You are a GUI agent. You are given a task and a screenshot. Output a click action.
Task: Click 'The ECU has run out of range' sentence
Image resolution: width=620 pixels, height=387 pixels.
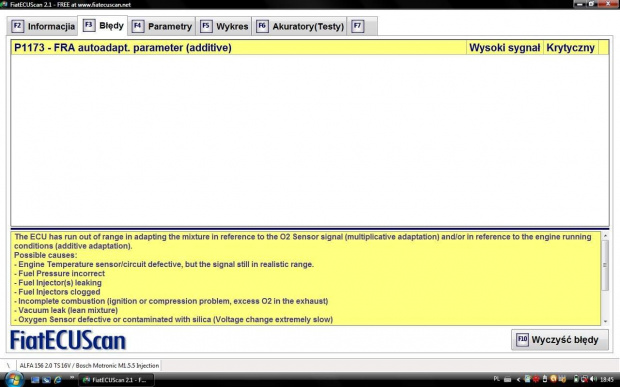(x=302, y=241)
